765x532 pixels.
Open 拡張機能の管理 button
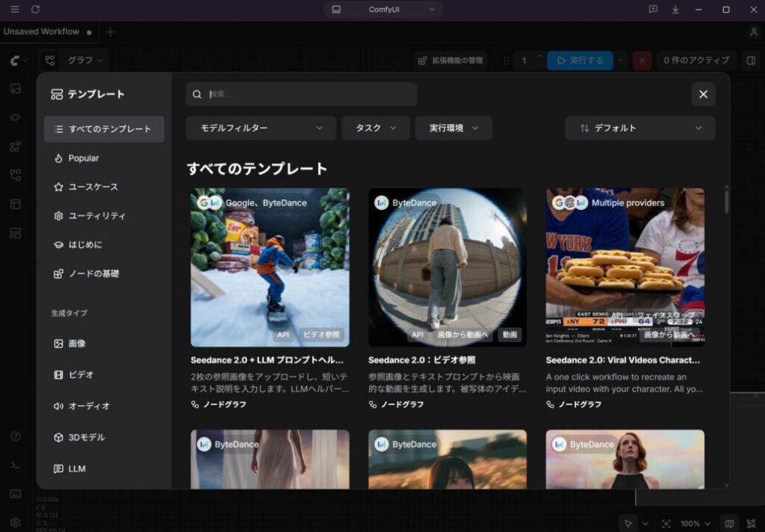point(450,61)
